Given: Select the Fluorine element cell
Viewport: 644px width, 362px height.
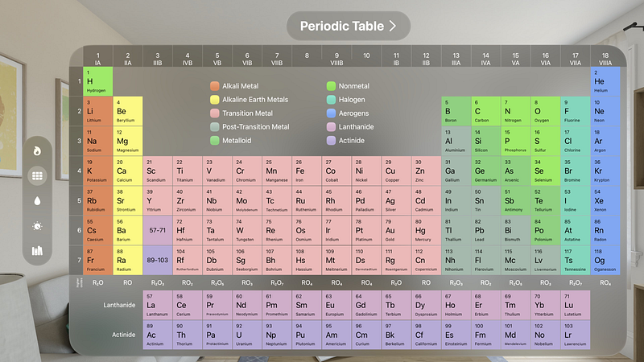Looking at the screenshot, I should point(576,111).
